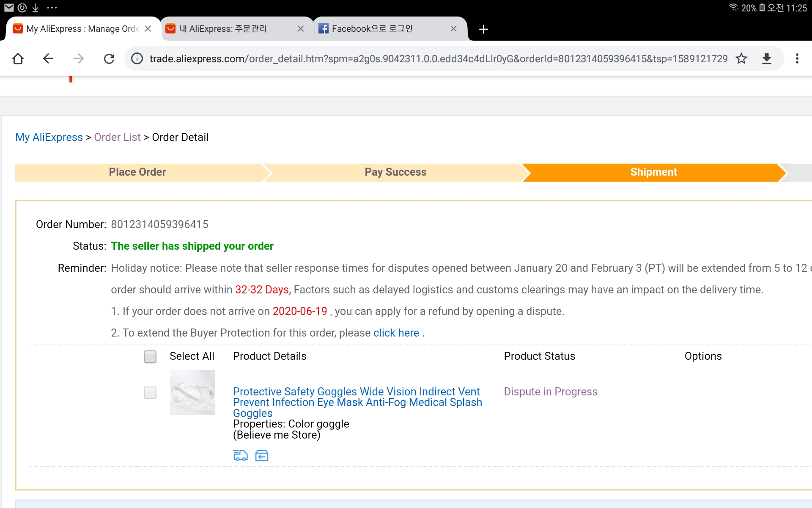View site information icon in address bar

click(137, 58)
